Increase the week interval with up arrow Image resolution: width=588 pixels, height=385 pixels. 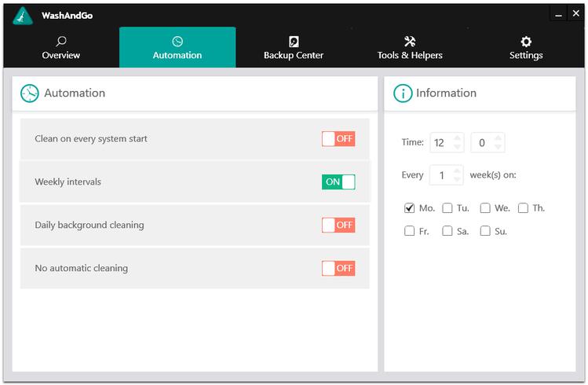pyautogui.click(x=457, y=170)
